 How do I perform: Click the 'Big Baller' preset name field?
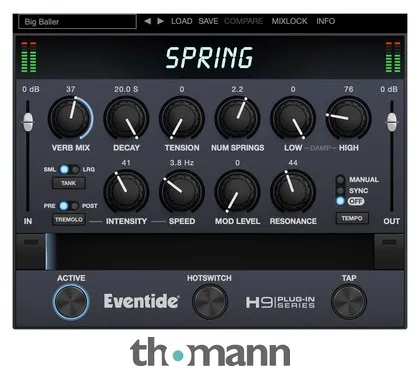pyautogui.click(x=77, y=22)
